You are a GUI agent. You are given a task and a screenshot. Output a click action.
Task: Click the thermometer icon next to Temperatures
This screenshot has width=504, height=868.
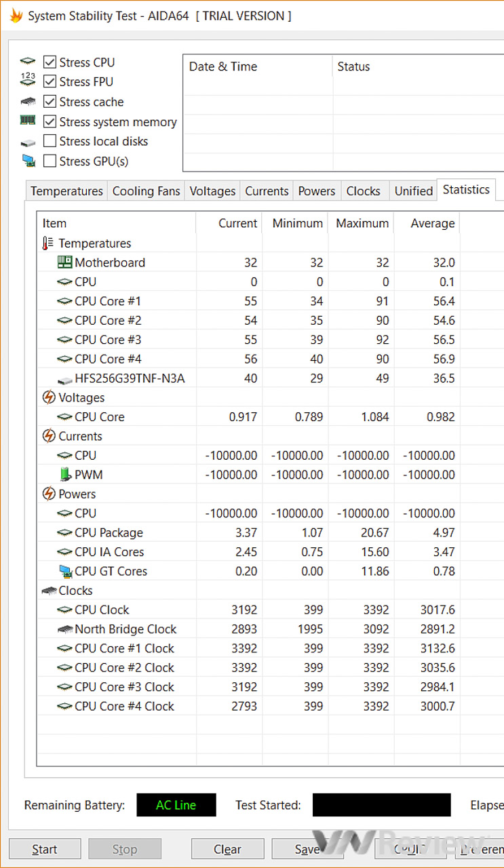coord(47,243)
